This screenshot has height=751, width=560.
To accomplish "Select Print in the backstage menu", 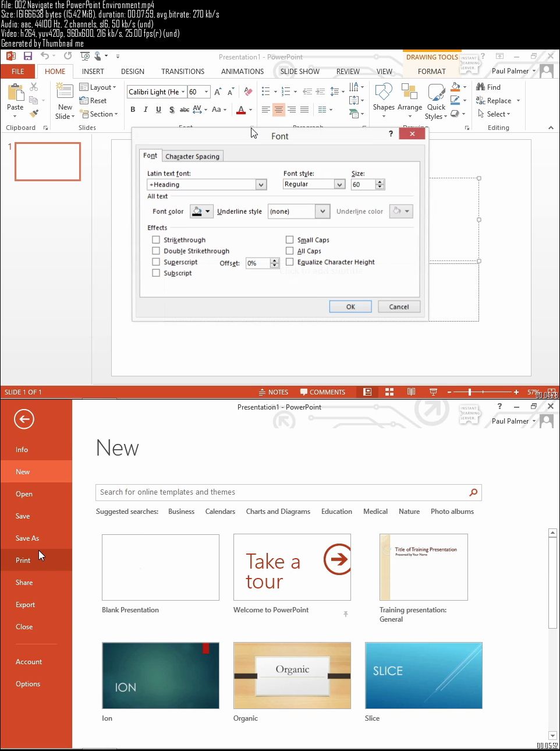I will [36, 560].
